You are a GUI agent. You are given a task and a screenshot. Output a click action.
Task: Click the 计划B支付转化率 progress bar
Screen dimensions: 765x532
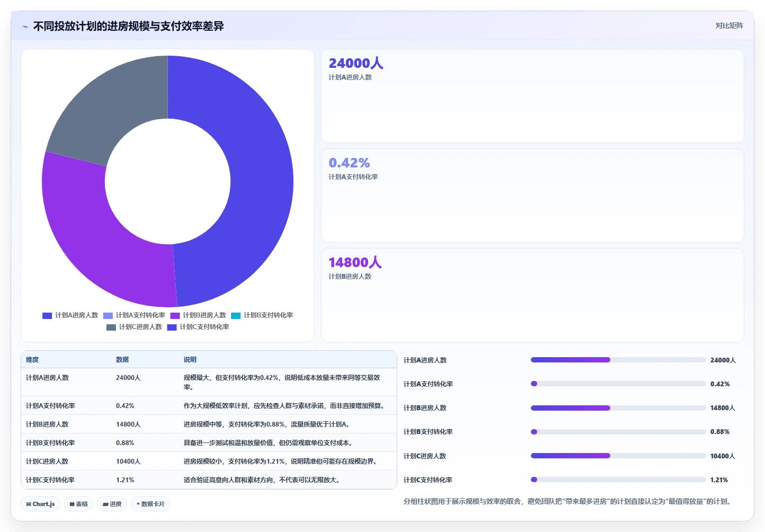(618, 432)
